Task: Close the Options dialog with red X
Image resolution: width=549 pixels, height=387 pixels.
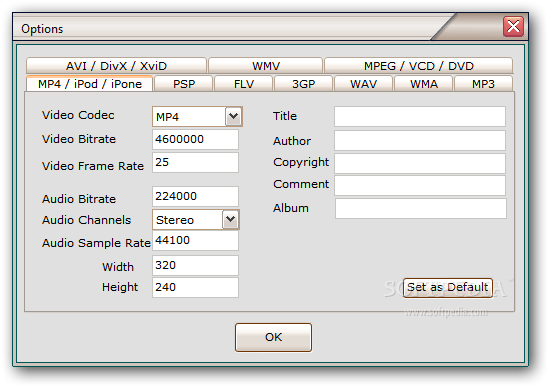Action: [x=513, y=26]
